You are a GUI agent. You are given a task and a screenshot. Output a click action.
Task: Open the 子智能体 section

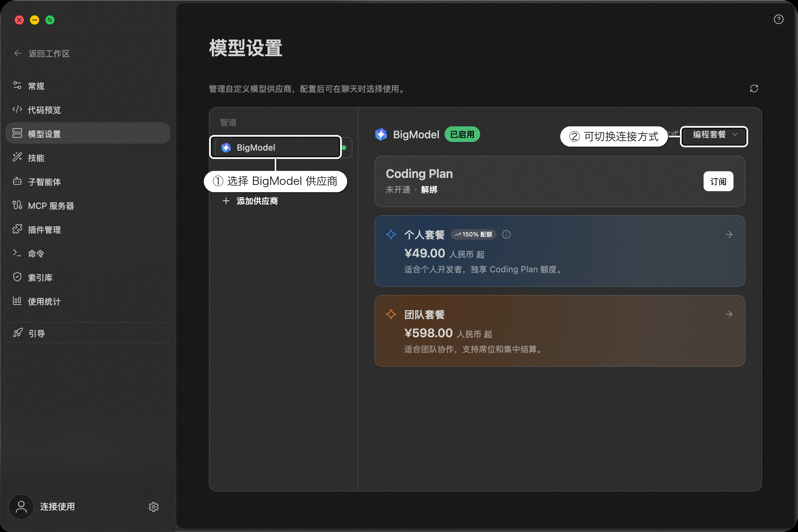coord(87,182)
